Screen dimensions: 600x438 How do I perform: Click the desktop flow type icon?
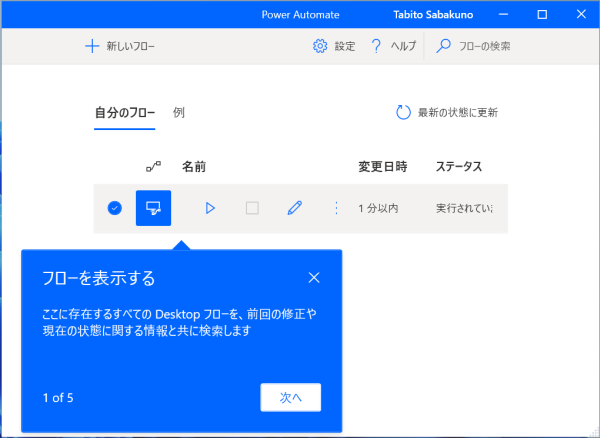click(x=153, y=208)
